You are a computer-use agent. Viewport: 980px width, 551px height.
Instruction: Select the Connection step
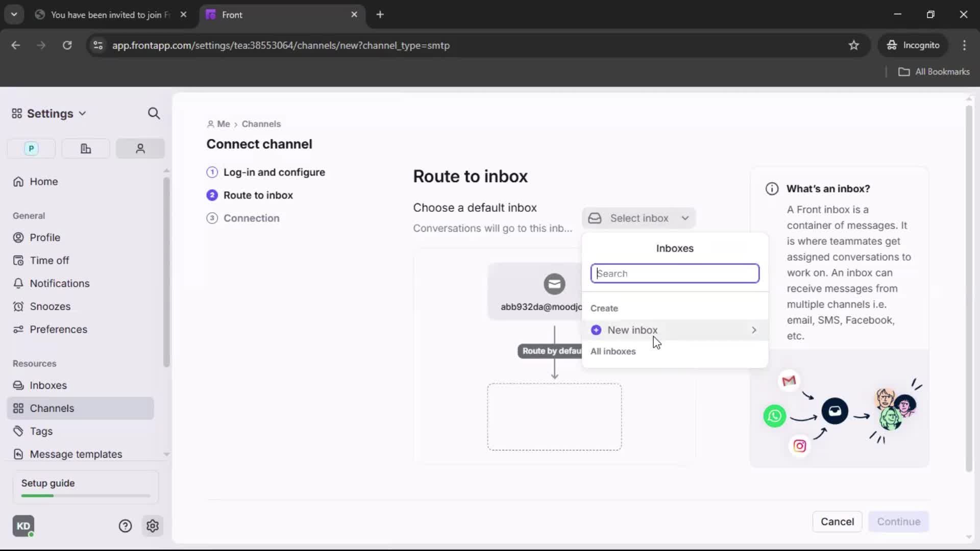pyautogui.click(x=251, y=218)
